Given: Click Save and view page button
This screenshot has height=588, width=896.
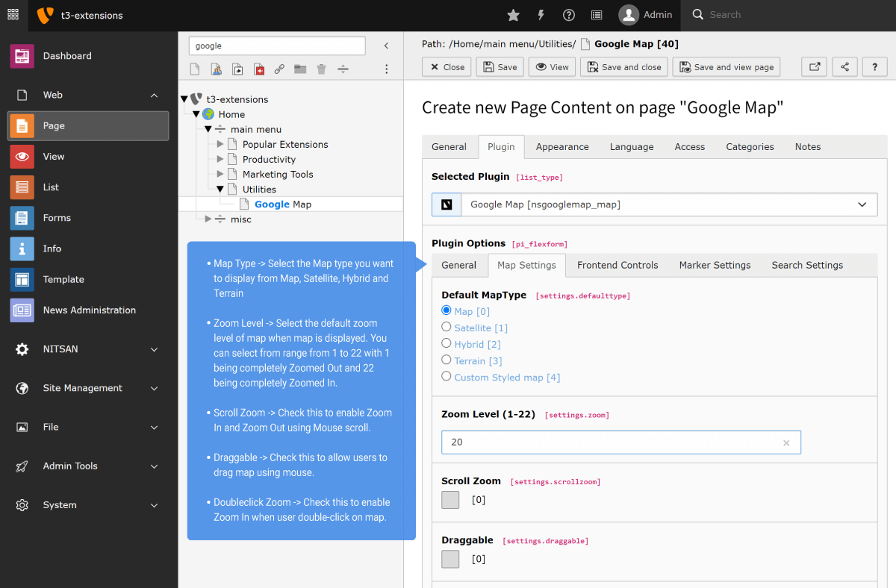Looking at the screenshot, I should pos(727,67).
